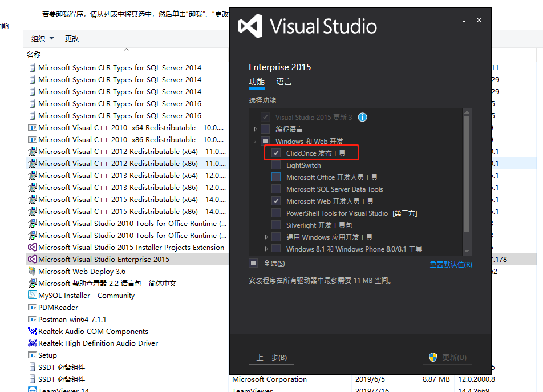Click the 重置默认值 link
Image resolution: width=543 pixels, height=392 pixels.
pyautogui.click(x=451, y=264)
